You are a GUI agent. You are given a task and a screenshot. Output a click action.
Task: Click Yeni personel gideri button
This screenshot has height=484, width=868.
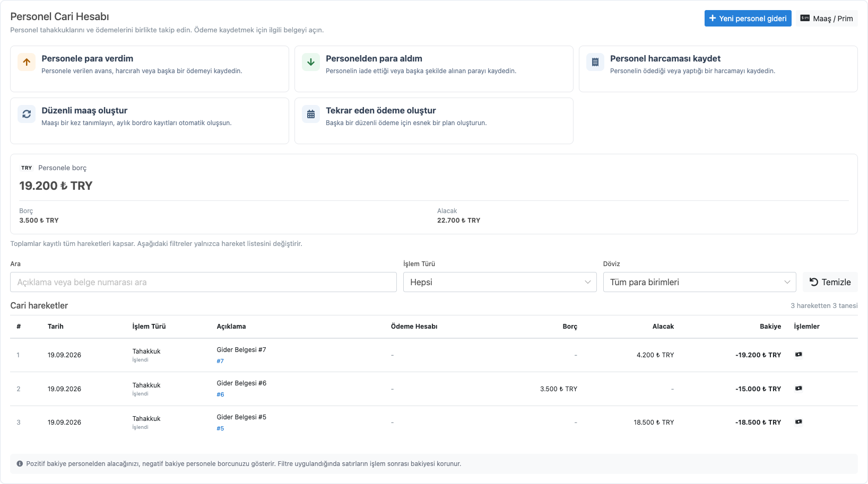point(748,19)
